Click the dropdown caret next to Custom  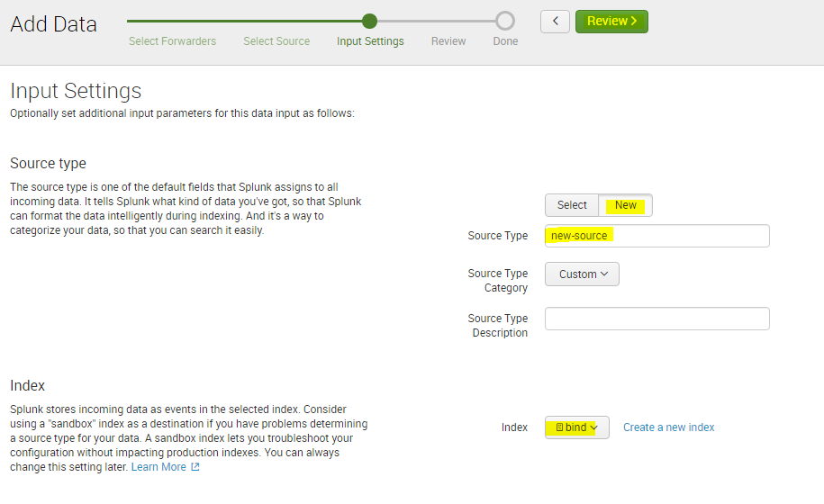(x=604, y=274)
